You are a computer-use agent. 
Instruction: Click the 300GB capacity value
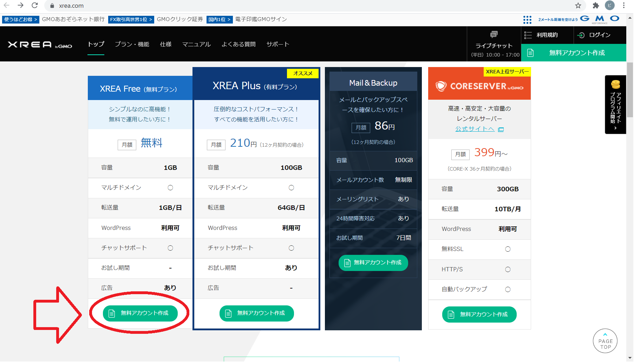(x=508, y=189)
